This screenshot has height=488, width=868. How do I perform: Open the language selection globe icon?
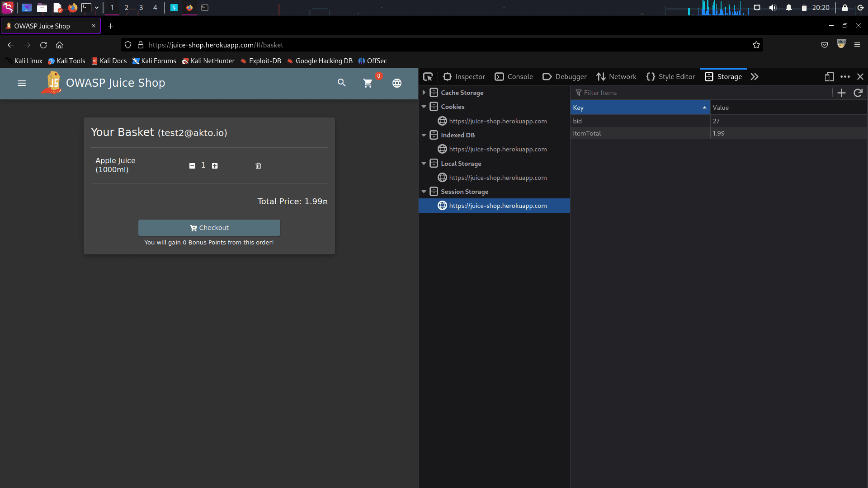(397, 83)
